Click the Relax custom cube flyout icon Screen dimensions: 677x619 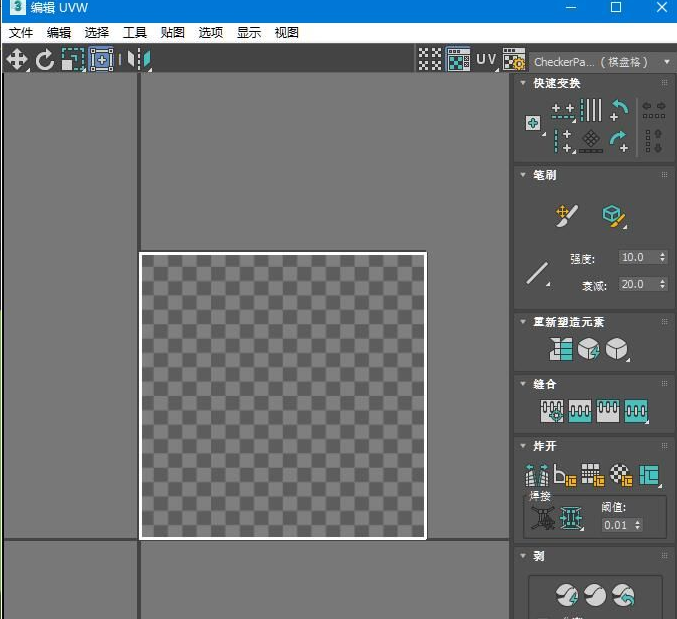click(x=617, y=349)
